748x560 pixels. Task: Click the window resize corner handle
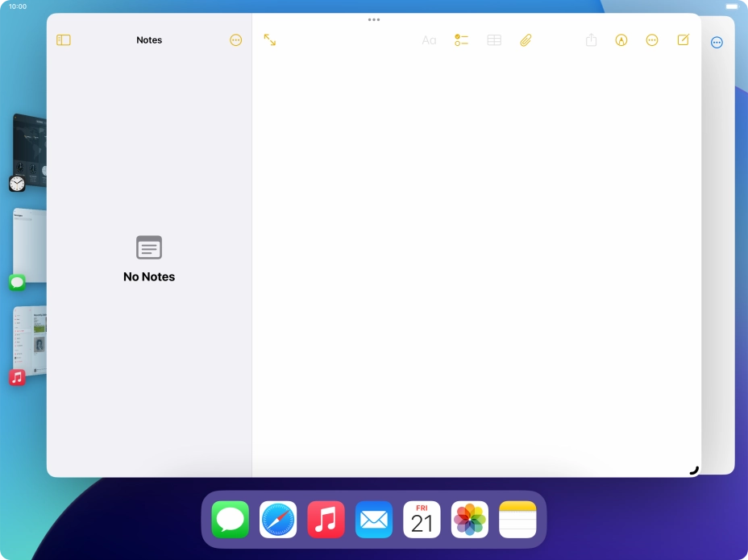(x=694, y=470)
